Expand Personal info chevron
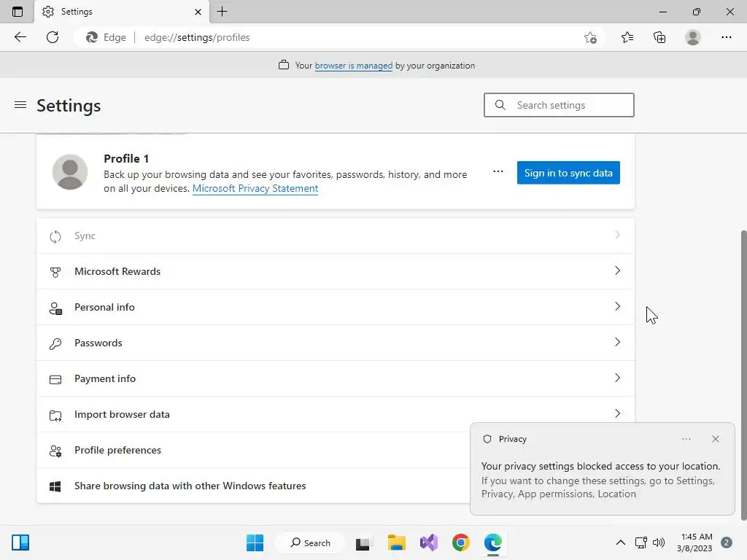747x560 pixels. (617, 307)
